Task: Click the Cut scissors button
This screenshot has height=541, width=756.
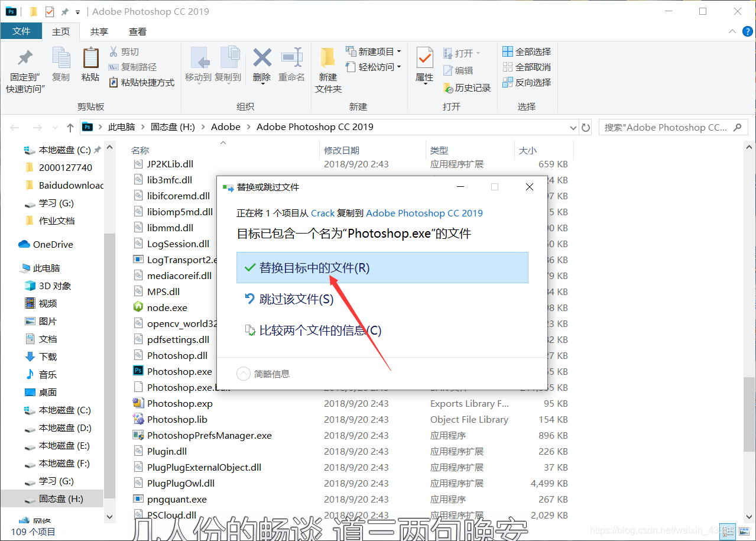Action: (x=124, y=51)
